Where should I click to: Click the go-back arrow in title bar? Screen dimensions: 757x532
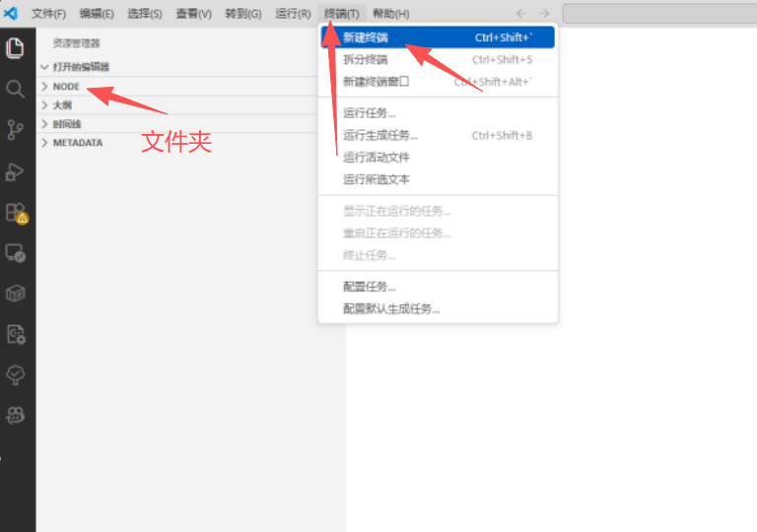tap(521, 14)
